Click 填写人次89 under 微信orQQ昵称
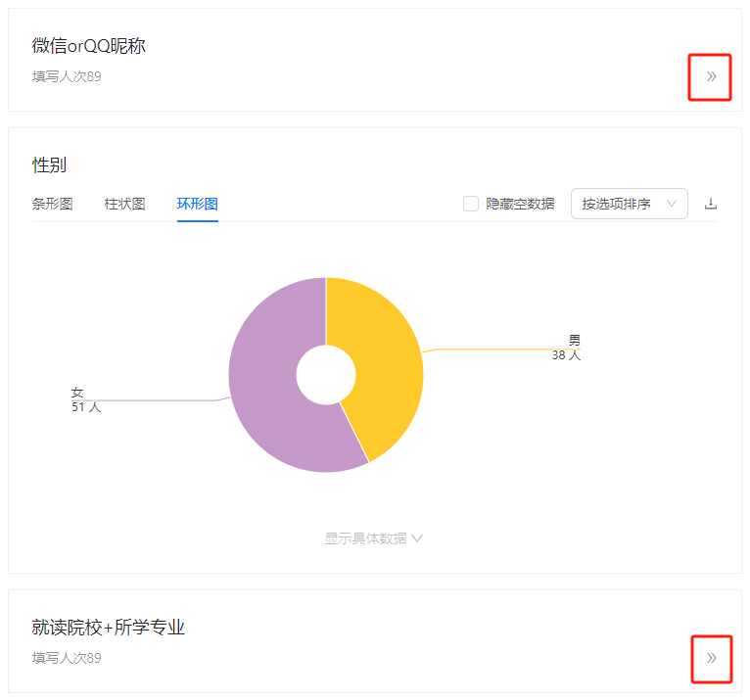Viewport: 750px width, 700px height. pos(67,76)
